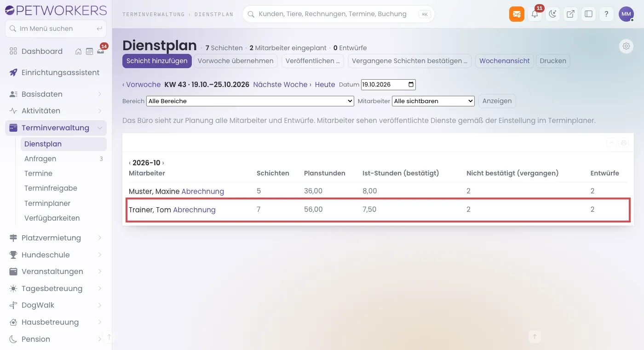Click the Petworkers logo
The width and height of the screenshot is (644, 350).
[56, 10]
